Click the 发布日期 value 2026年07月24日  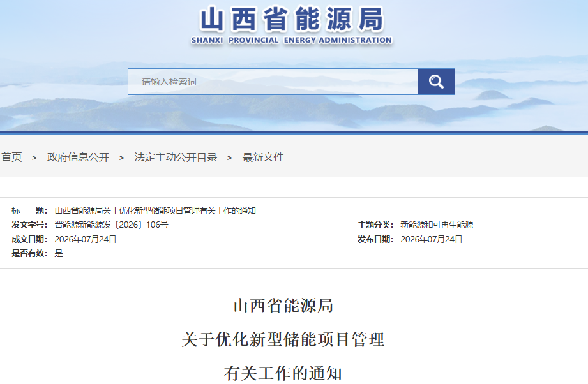click(x=431, y=239)
